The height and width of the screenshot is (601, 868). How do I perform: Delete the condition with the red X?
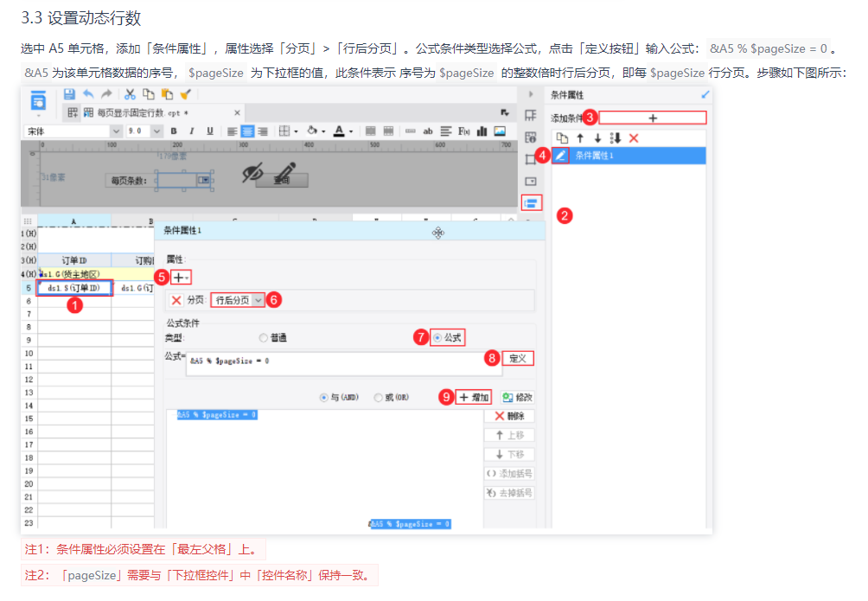click(634, 137)
